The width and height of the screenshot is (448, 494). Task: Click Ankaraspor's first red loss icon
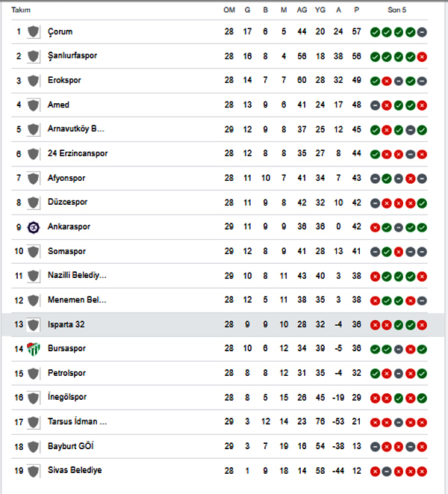point(375,227)
